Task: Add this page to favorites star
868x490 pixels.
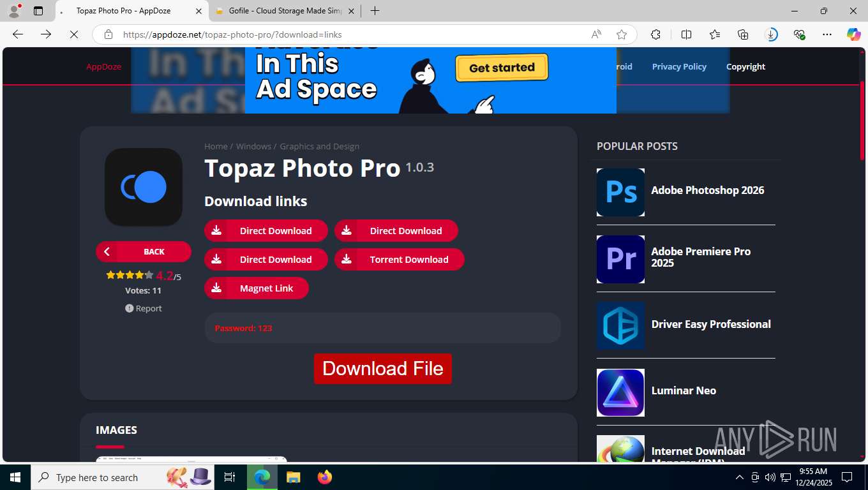Action: (x=622, y=34)
